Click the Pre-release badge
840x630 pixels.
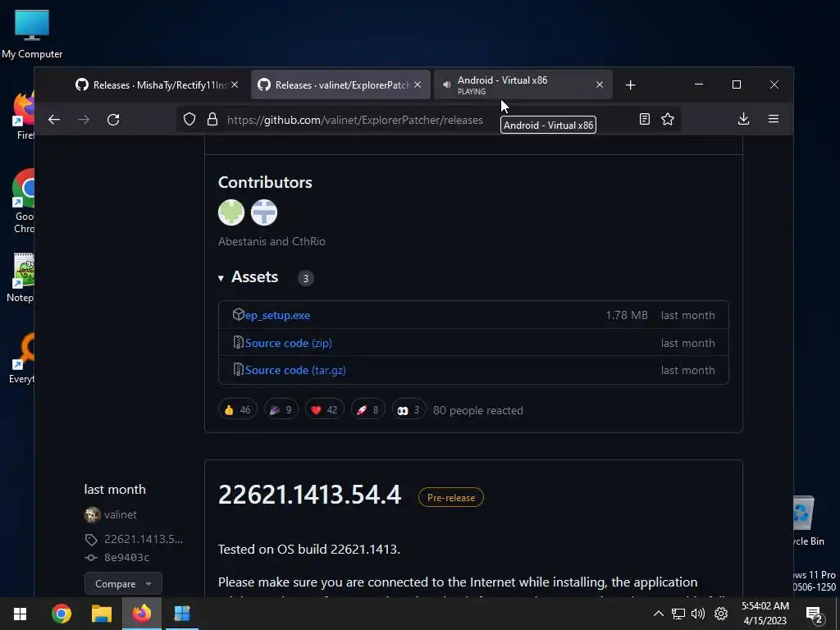pyautogui.click(x=451, y=498)
